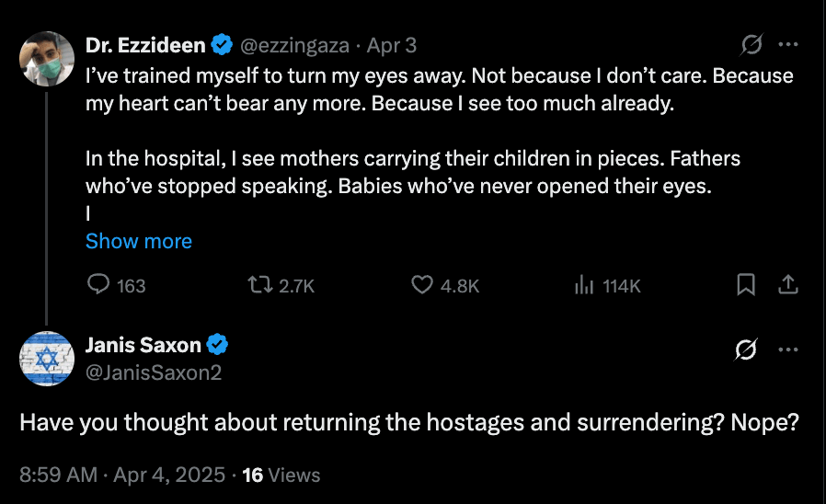Go to the @JanisSaxon2 handle
The image size is (826, 504).
click(154, 372)
